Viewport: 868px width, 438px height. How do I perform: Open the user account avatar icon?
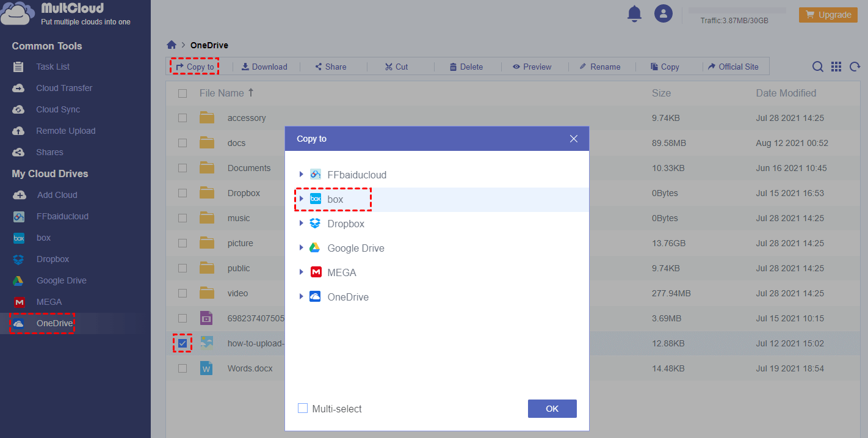point(663,13)
